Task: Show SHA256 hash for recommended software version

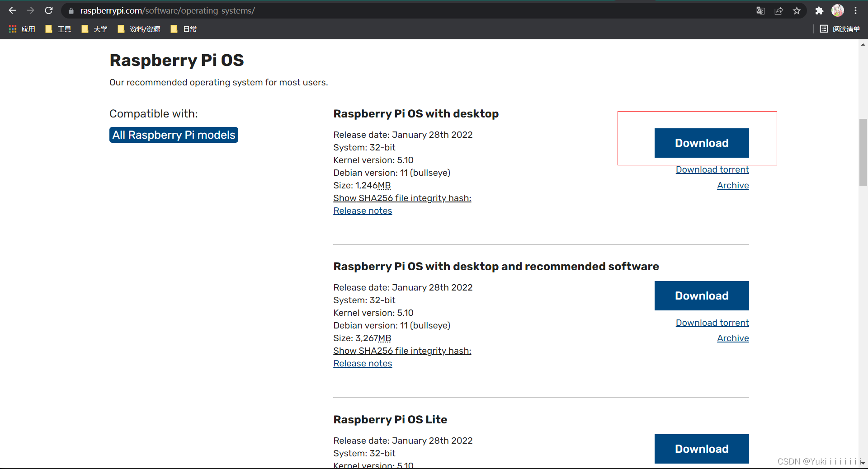Action: (x=402, y=351)
